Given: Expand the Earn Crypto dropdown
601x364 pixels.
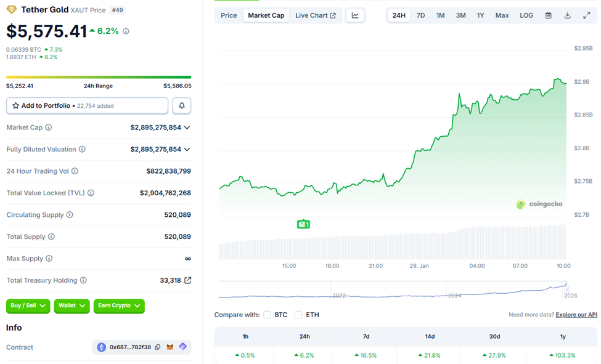Looking at the screenshot, I should (x=119, y=306).
